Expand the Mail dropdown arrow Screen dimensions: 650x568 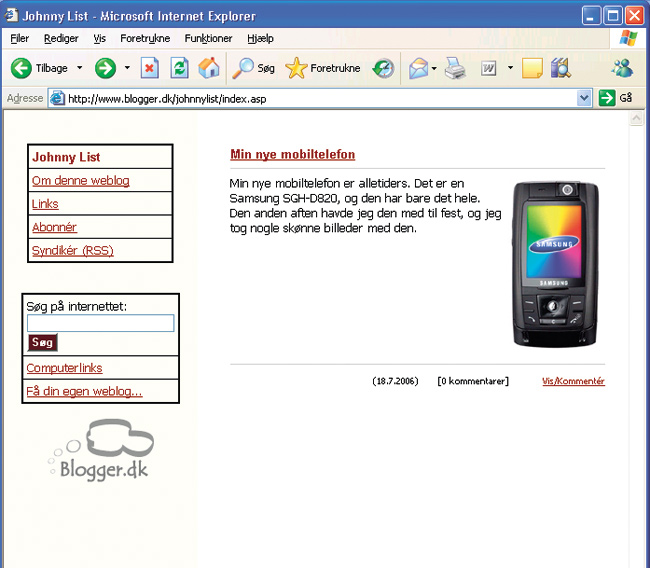434,68
